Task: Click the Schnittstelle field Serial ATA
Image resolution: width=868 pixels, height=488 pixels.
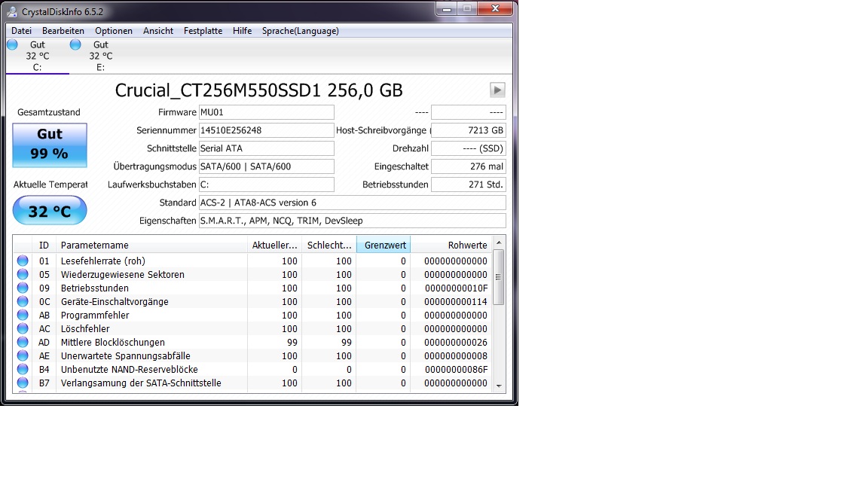Action: click(266, 148)
